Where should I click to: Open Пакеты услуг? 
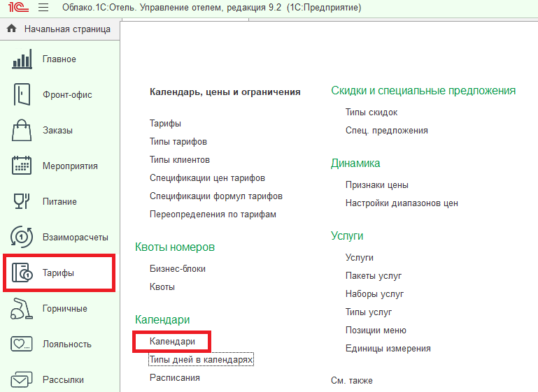tap(374, 275)
